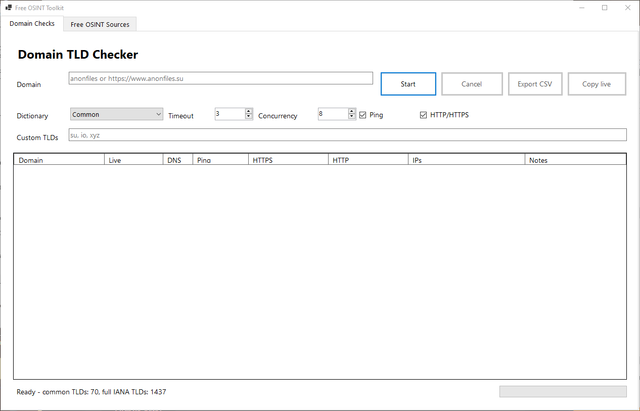
Task: Click the Cancel button
Action: click(472, 84)
